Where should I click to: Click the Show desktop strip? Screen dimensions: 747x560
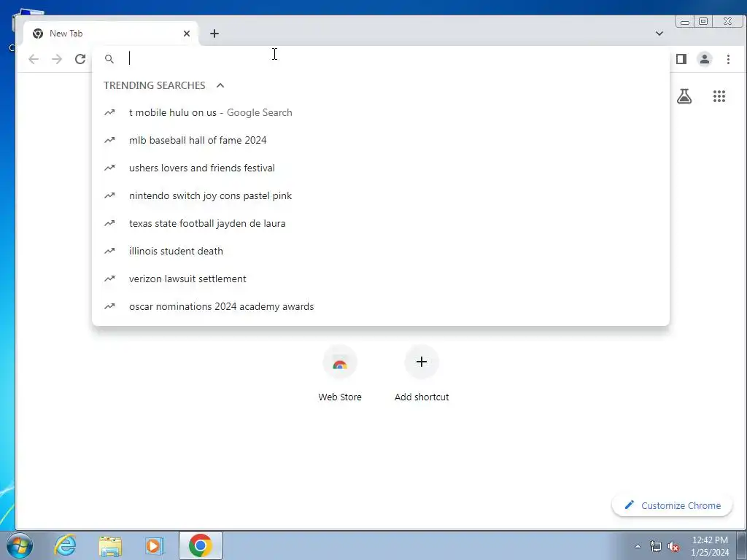point(742,545)
